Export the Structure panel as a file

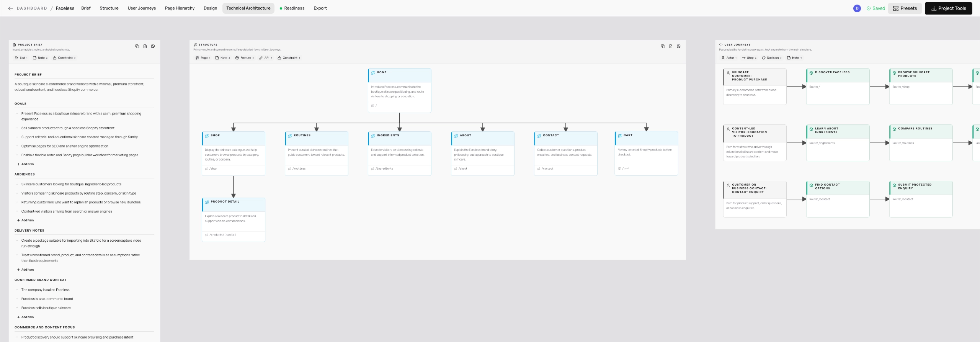(x=671, y=46)
